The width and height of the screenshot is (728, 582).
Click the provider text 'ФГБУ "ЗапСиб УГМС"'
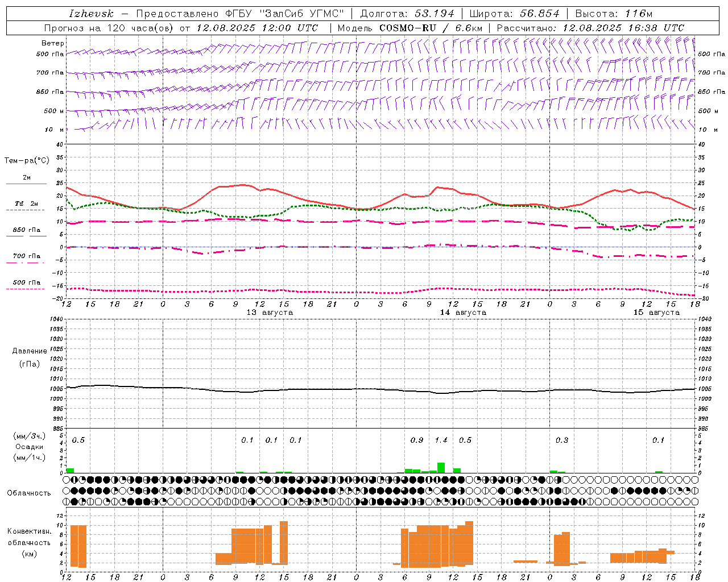[x=284, y=14]
